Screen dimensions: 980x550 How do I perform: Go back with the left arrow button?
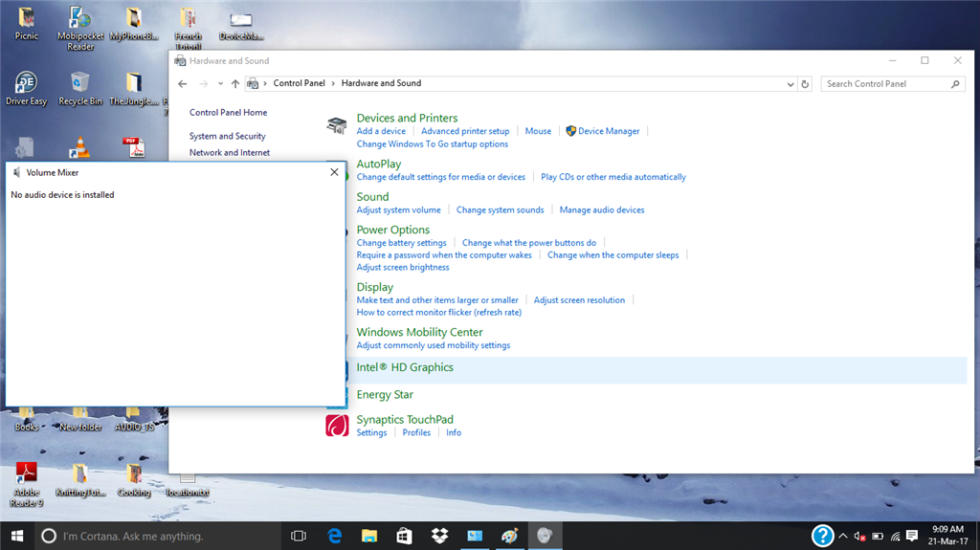(183, 84)
